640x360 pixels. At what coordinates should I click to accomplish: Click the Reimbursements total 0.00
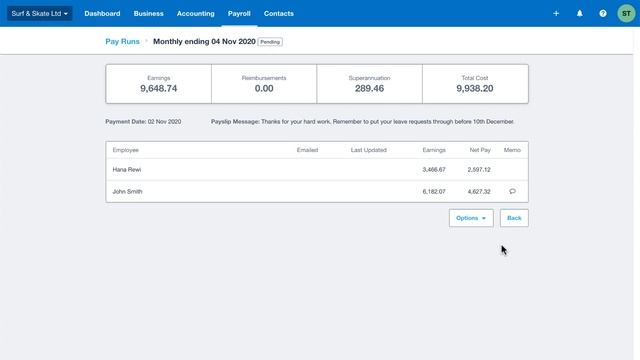264,89
